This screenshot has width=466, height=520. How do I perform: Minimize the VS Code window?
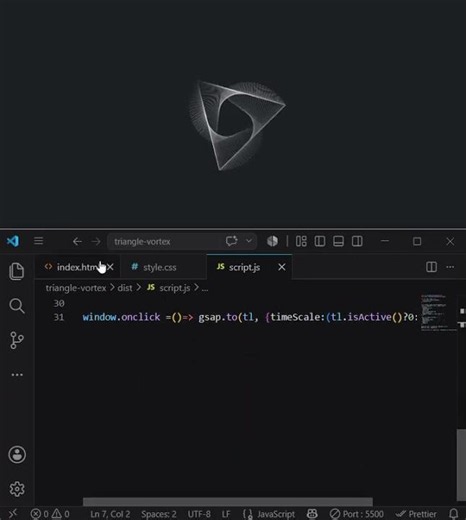(x=385, y=241)
